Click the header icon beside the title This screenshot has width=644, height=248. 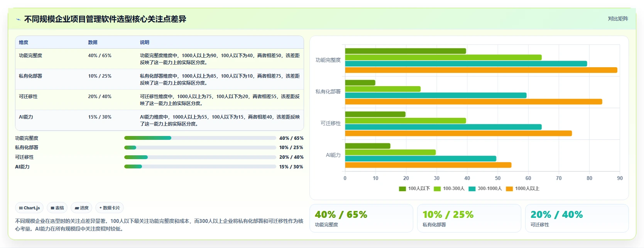18,19
